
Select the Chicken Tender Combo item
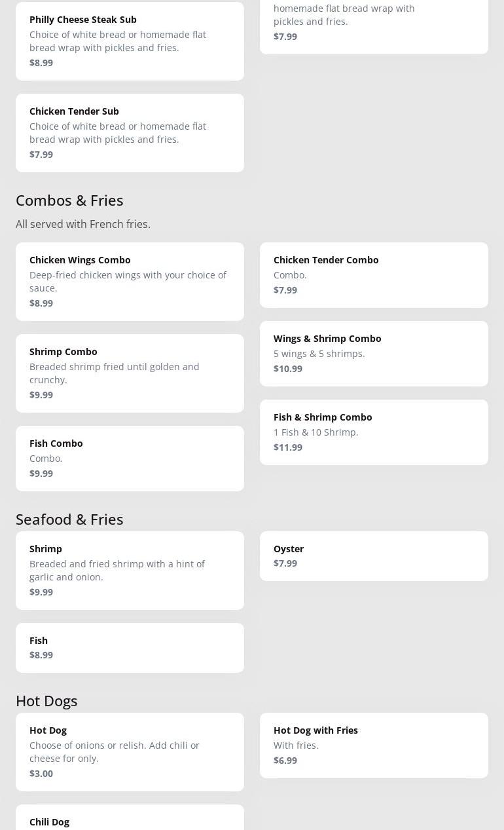(x=374, y=275)
